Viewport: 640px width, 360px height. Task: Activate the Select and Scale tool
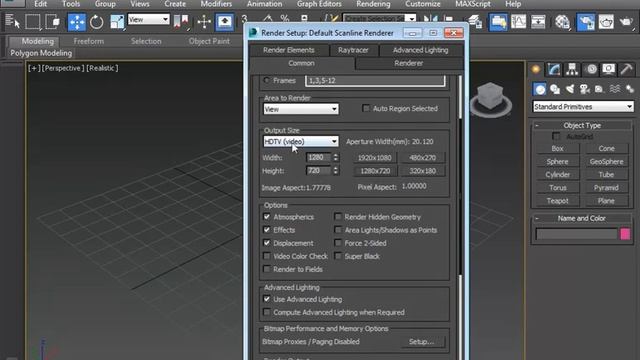(x=117, y=22)
